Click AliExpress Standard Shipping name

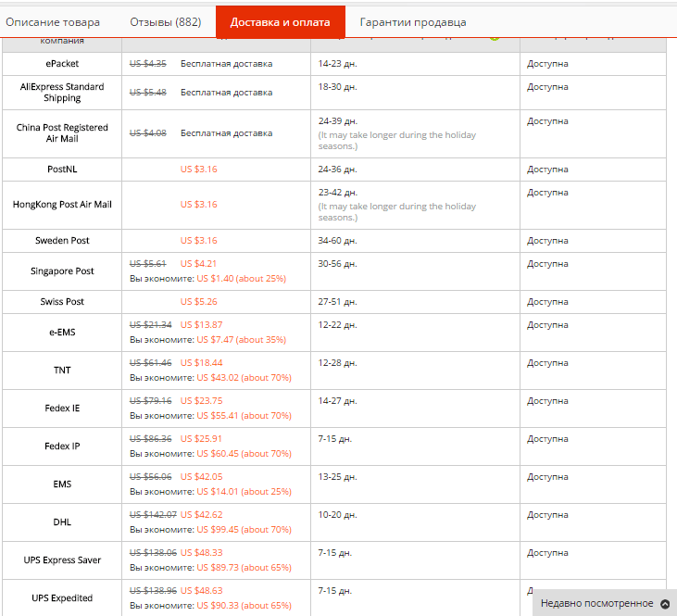click(62, 93)
